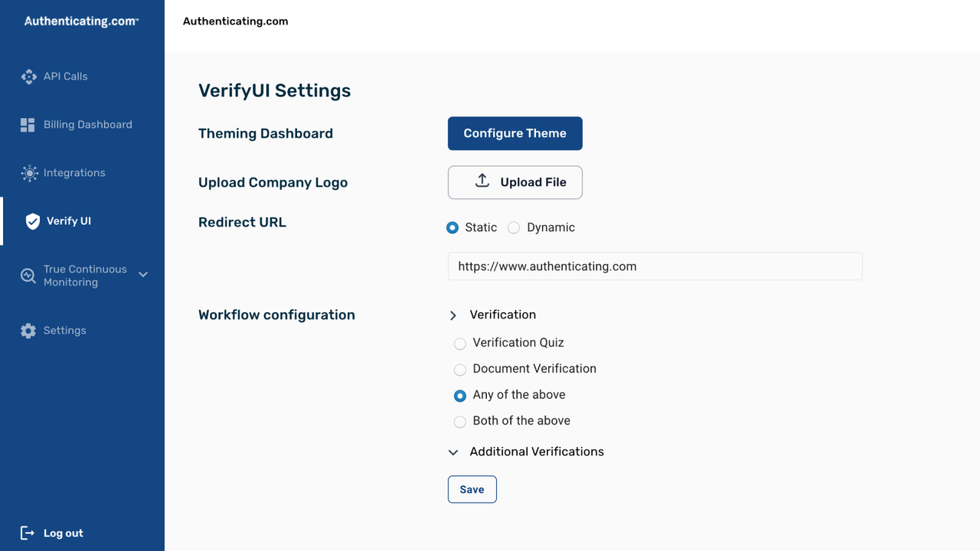Screen dimensions: 980x551
Task: Toggle the Verification section chevron
Action: click(x=453, y=315)
